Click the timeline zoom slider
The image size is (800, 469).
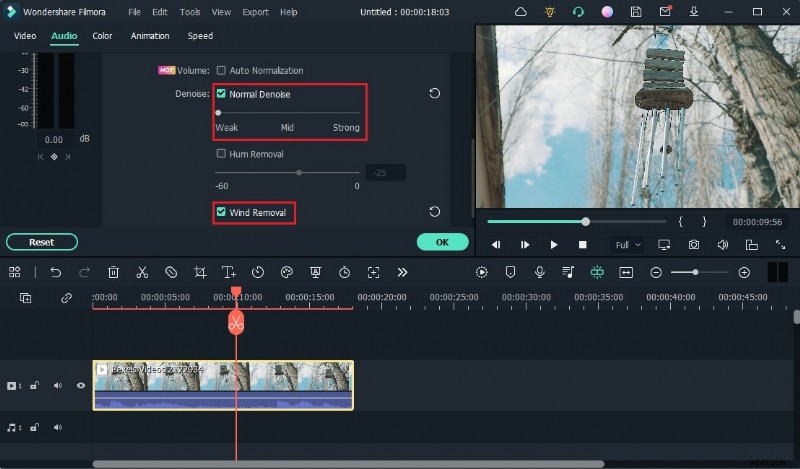click(698, 272)
